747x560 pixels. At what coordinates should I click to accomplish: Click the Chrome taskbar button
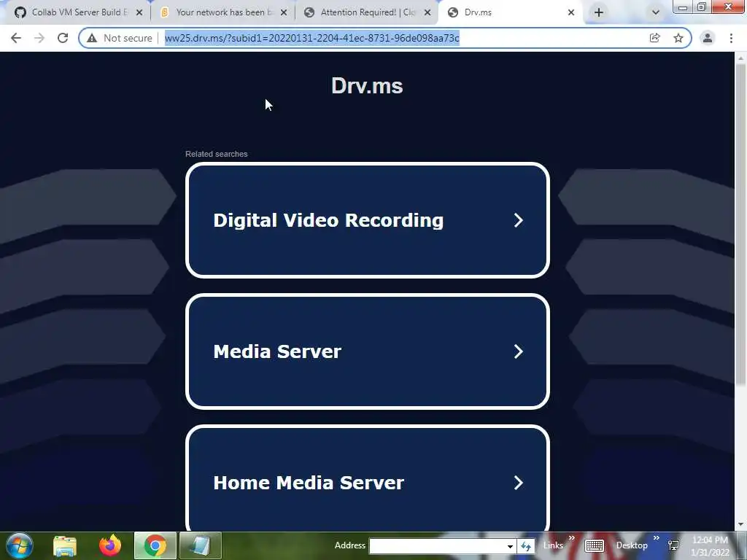click(x=155, y=545)
